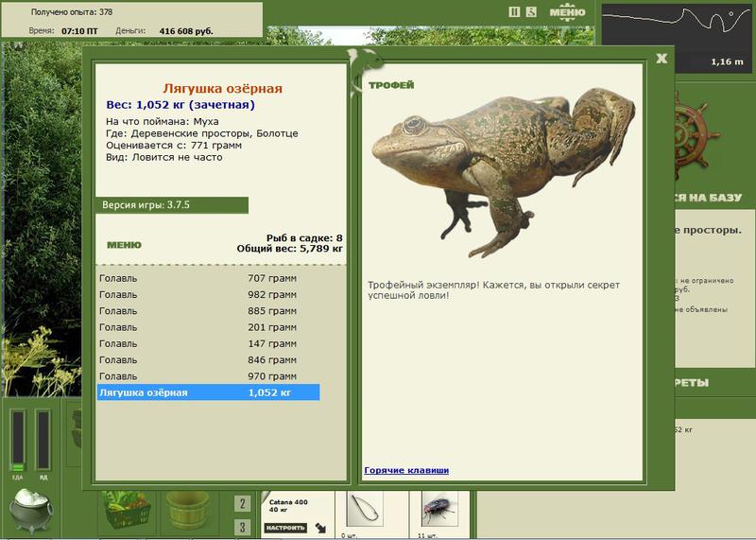The width and height of the screenshot is (756, 540).
Task: Open the food basket with vegetables
Action: tap(129, 512)
